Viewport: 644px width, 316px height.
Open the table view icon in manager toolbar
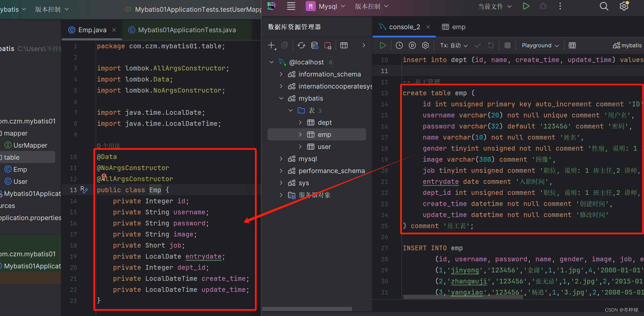coord(344,45)
